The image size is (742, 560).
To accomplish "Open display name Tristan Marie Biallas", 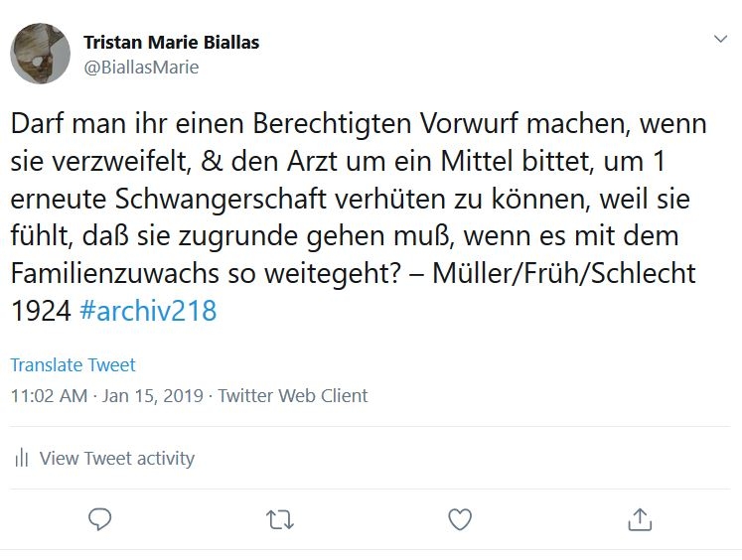I will point(171,42).
